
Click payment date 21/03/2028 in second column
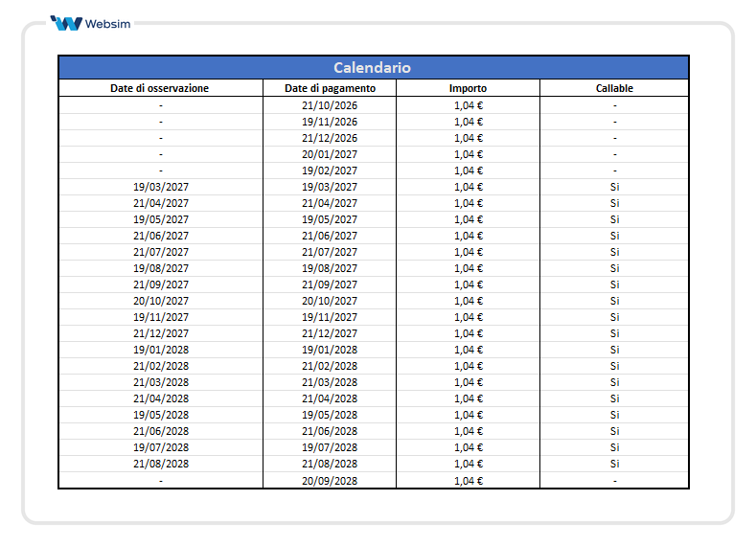point(330,382)
